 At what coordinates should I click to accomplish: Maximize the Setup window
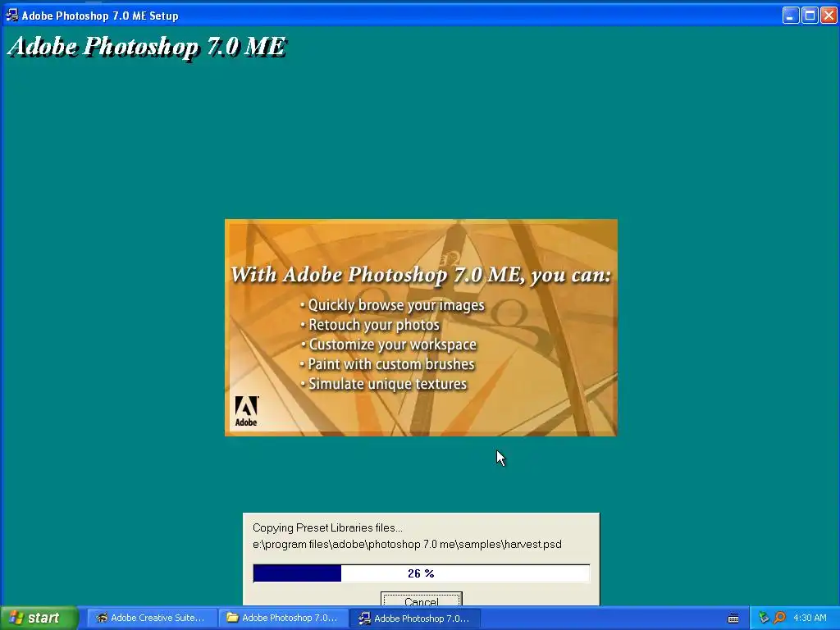[x=810, y=16]
